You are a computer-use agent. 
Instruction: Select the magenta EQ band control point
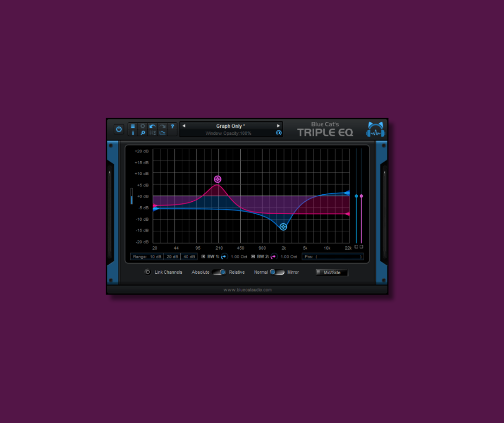pyautogui.click(x=217, y=179)
